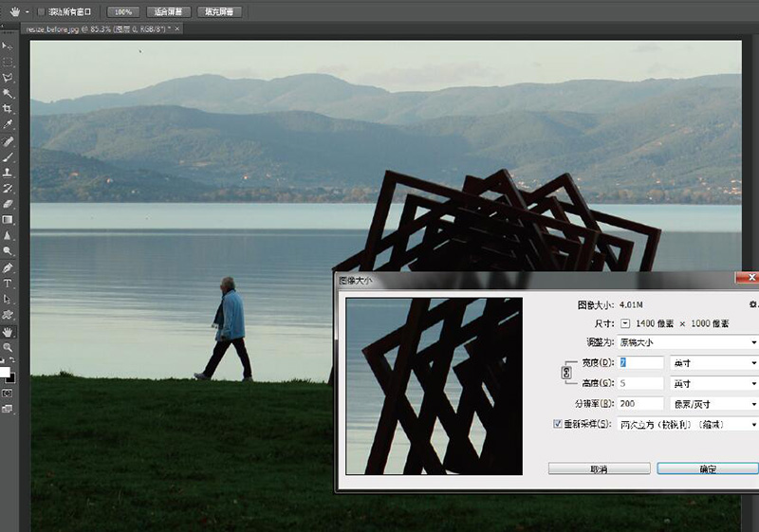Click the gear settings icon in Image Size dialog
Image resolution: width=759 pixels, height=532 pixels.
[x=752, y=305]
